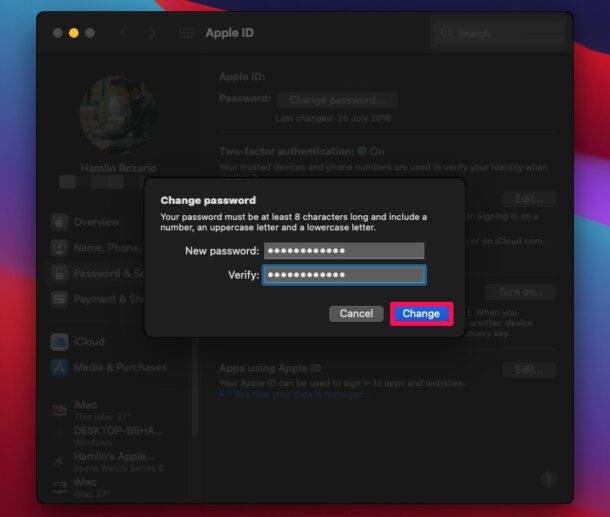
Task: Click the magnifier icon in Search
Action: 447,33
